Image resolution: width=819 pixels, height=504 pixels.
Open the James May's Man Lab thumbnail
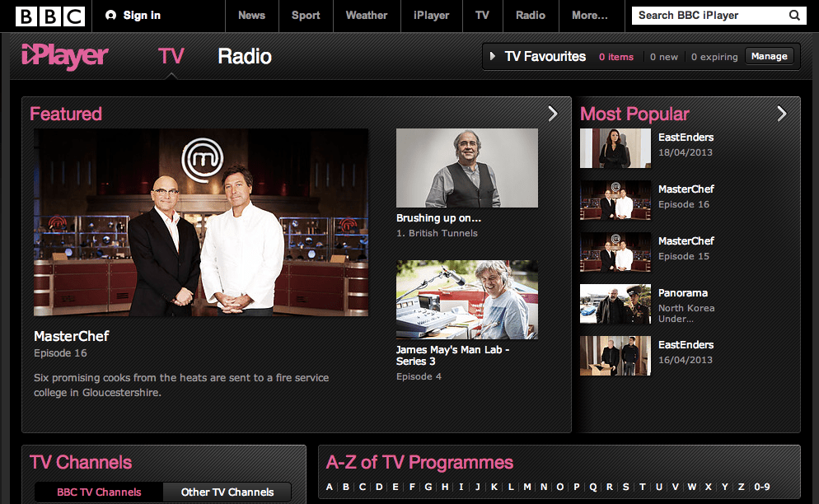(467, 300)
